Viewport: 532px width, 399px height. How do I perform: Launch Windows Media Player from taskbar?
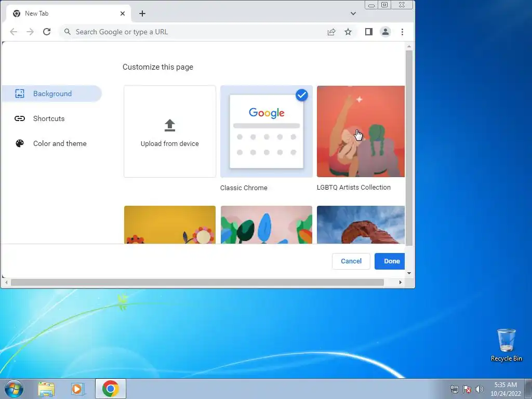(78, 389)
